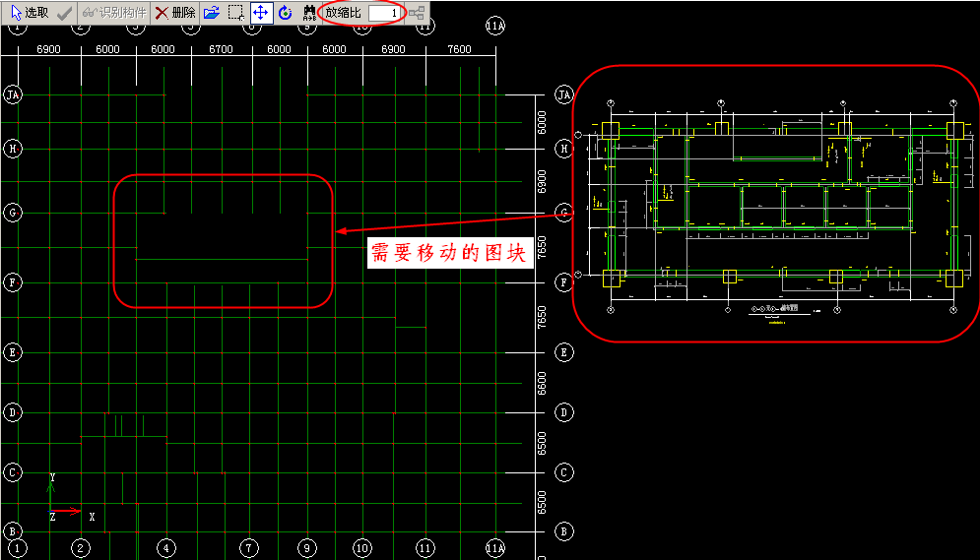The image size is (980, 560).
Task: Select left-side axis bubble G
Action: click(13, 213)
